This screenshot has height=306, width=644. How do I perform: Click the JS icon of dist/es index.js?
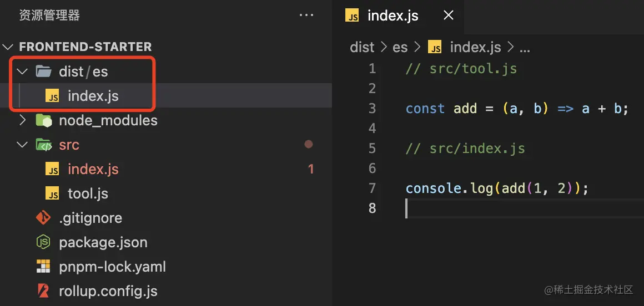click(x=52, y=96)
